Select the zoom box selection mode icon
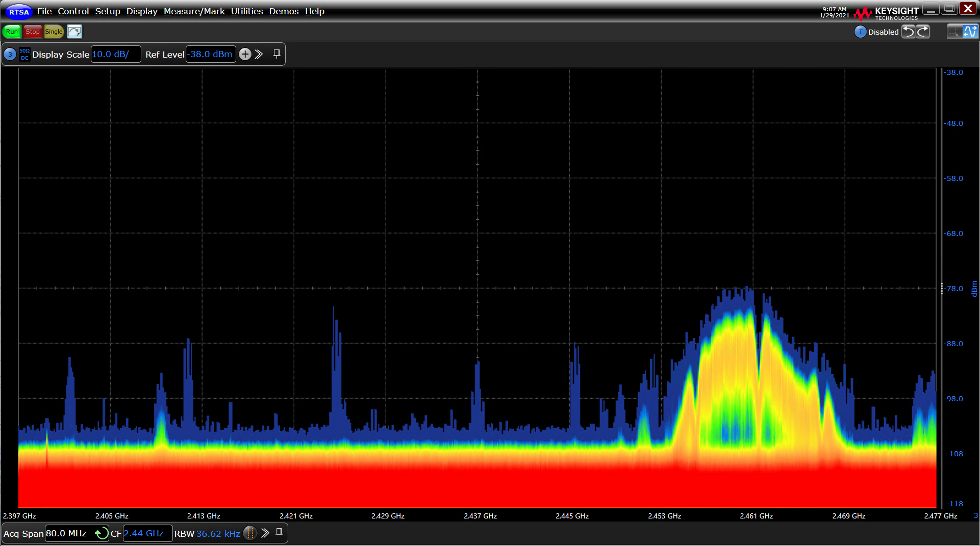This screenshot has width=980, height=546. [x=954, y=32]
